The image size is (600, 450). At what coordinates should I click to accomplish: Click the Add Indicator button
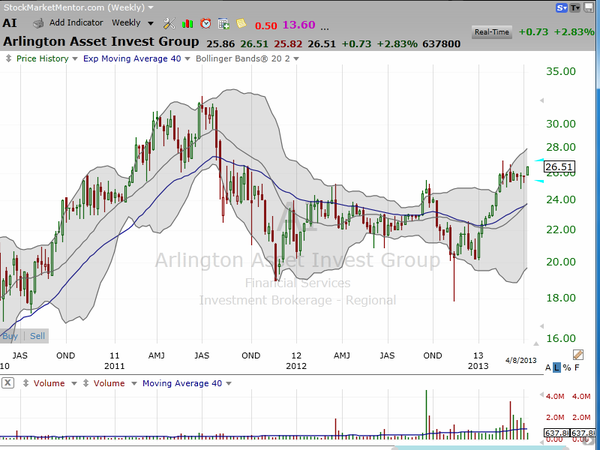(76, 23)
